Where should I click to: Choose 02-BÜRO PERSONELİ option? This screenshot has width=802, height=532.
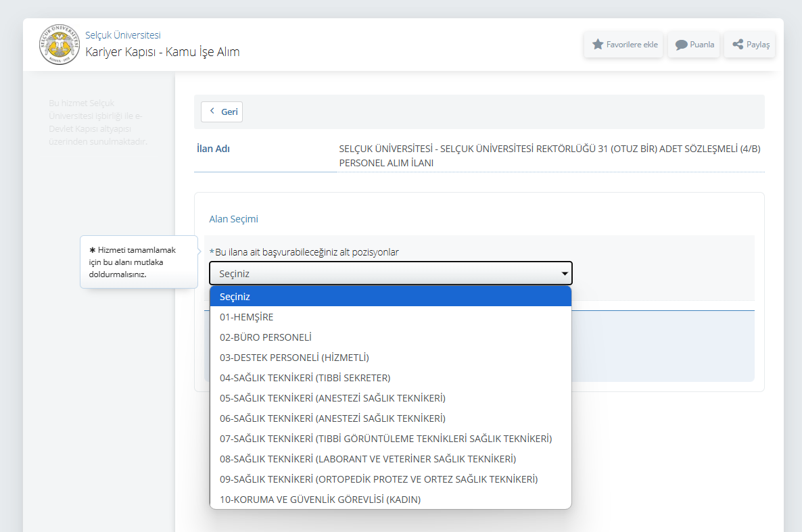pos(391,337)
